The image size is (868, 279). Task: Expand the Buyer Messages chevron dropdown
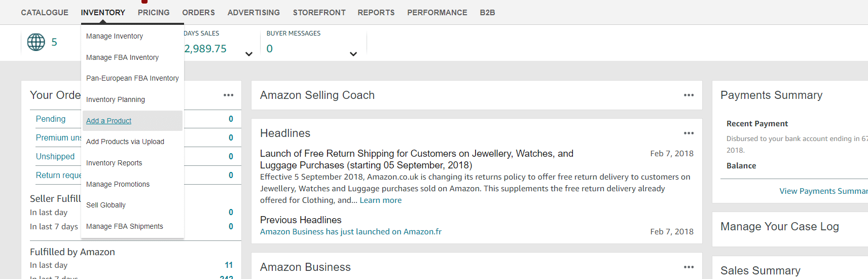click(353, 54)
